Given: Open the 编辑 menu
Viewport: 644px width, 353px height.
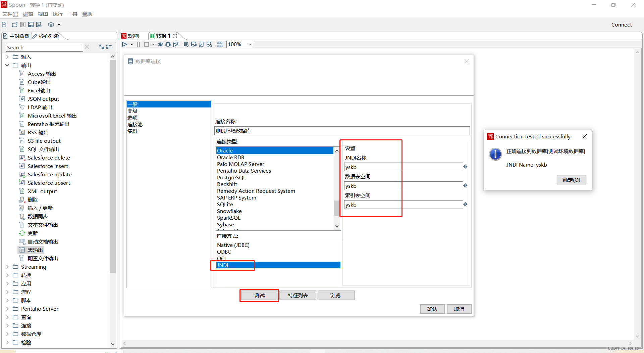Looking at the screenshot, I should pyautogui.click(x=28, y=14).
